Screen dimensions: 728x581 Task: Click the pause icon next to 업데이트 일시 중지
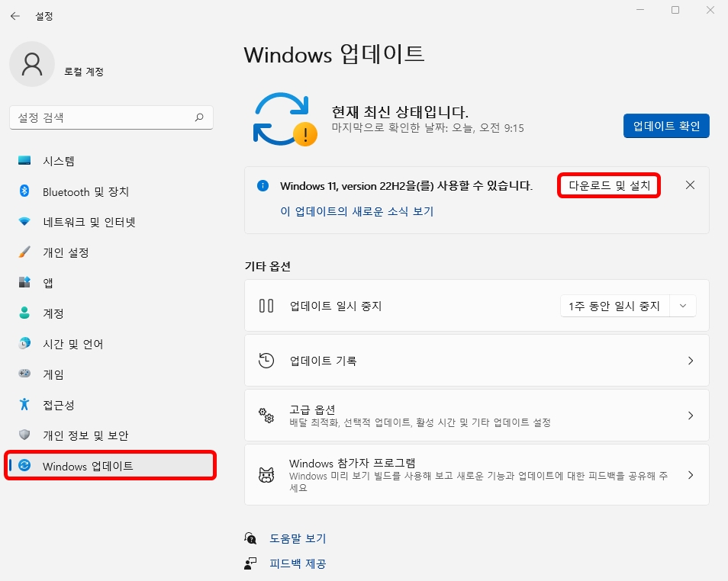tap(266, 306)
